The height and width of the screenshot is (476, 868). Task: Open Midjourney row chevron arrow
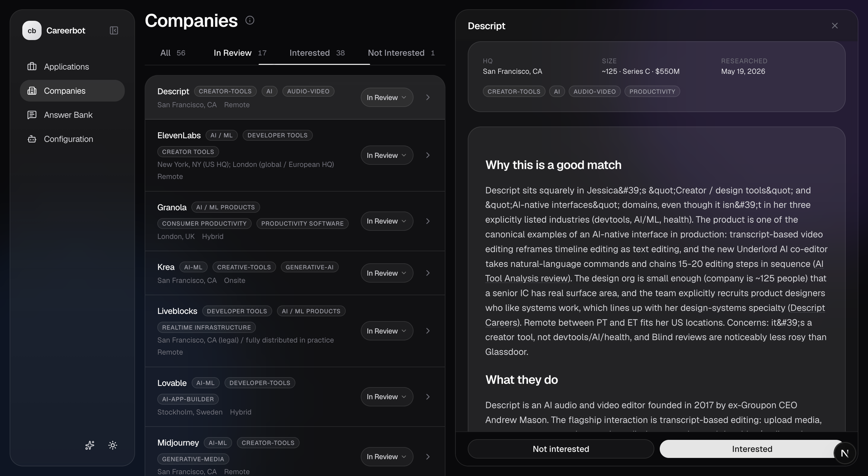click(x=428, y=457)
